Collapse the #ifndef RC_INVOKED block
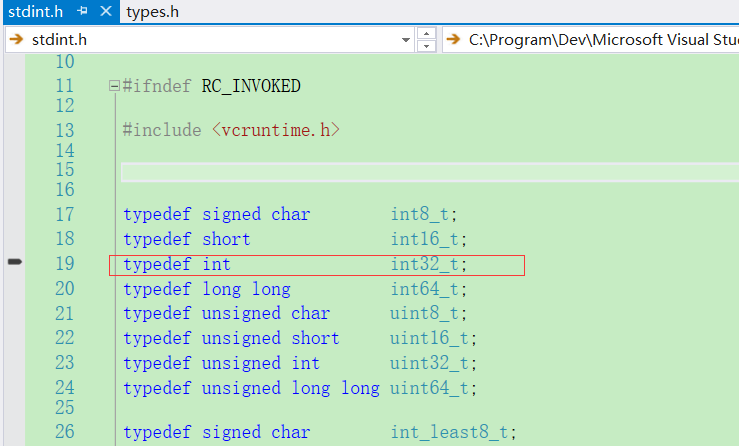The width and height of the screenshot is (739, 446). pos(114,86)
